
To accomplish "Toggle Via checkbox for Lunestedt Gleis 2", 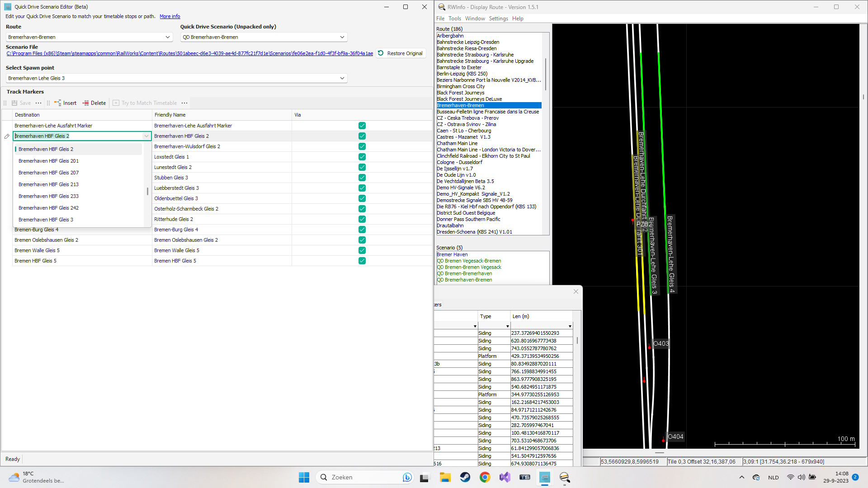I will [362, 167].
